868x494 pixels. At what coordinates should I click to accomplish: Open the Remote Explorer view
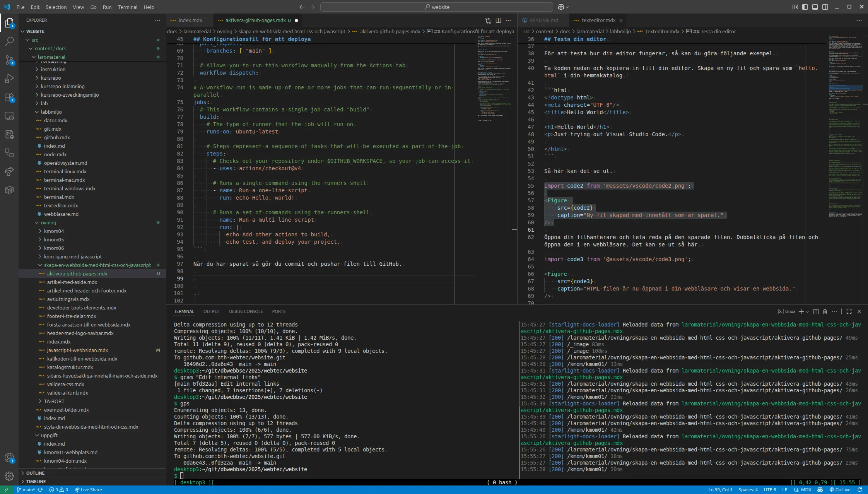(9, 116)
